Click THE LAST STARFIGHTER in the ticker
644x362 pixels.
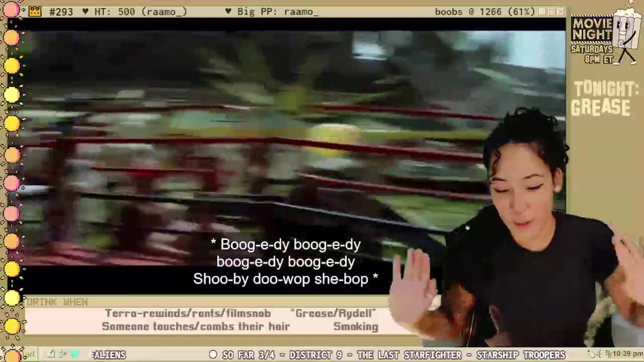[x=409, y=355]
